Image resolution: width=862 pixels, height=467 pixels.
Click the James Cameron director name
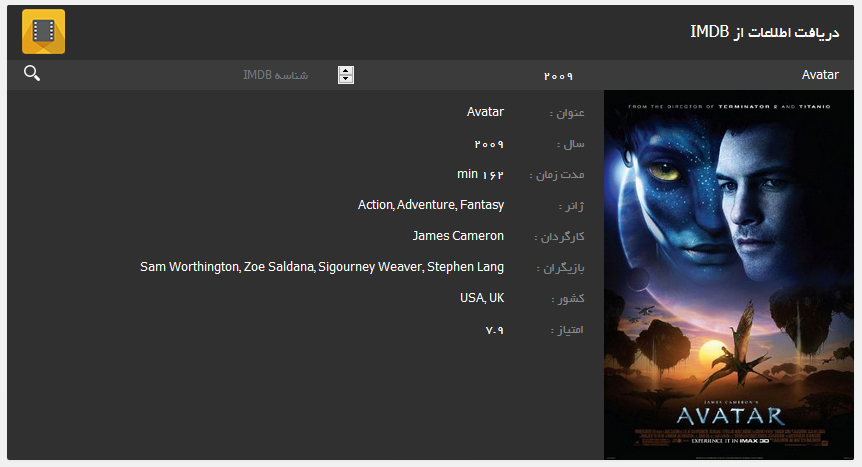coord(458,236)
